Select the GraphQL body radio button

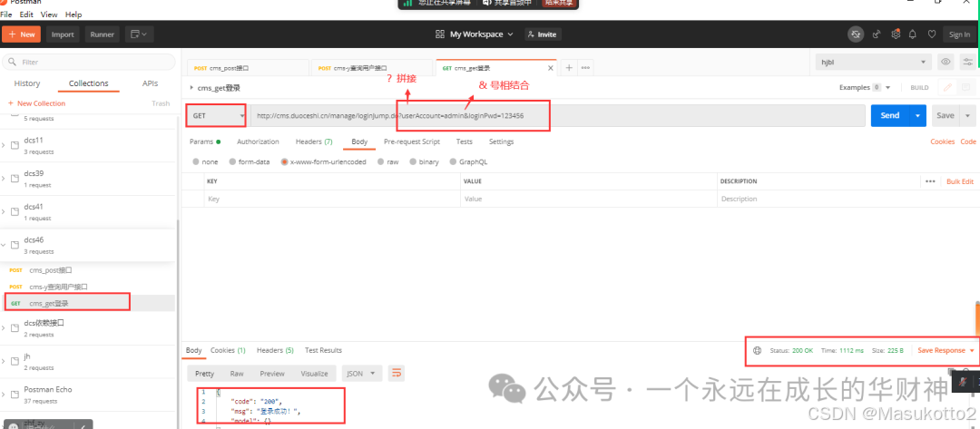[453, 161]
